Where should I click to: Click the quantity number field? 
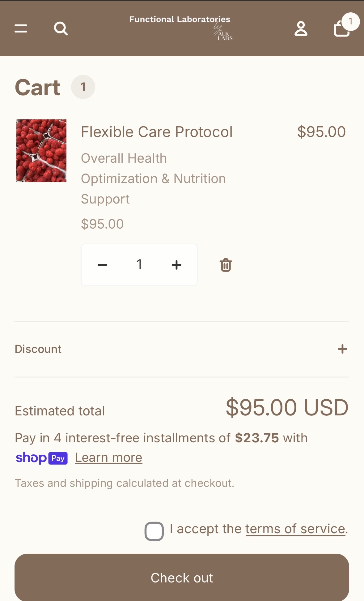139,264
